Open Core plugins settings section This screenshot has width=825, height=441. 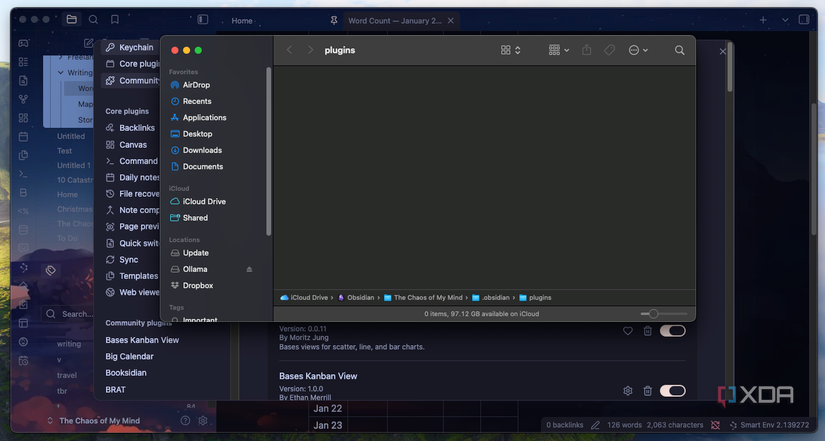(x=132, y=64)
